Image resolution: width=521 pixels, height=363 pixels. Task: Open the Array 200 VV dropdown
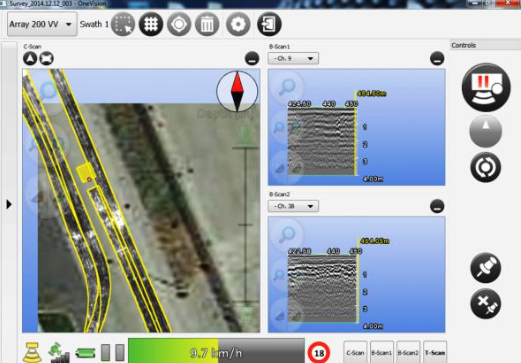[x=42, y=24]
